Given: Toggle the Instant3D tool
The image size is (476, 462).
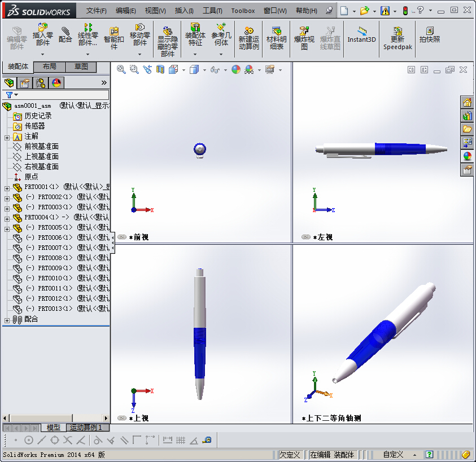Looking at the screenshot, I should coord(361,34).
